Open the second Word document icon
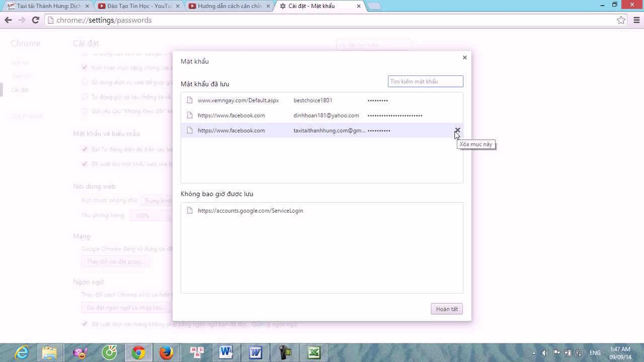Image resolution: width=644 pixels, height=362 pixels. coord(255,353)
